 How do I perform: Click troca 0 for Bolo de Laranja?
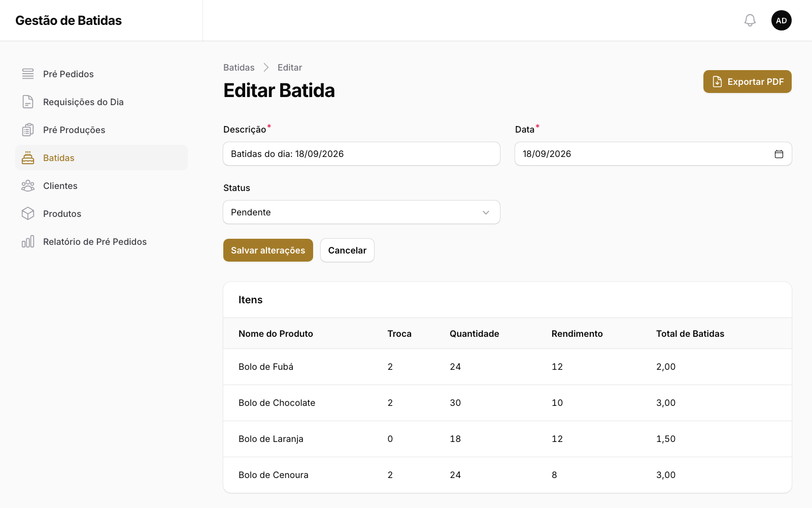point(390,439)
